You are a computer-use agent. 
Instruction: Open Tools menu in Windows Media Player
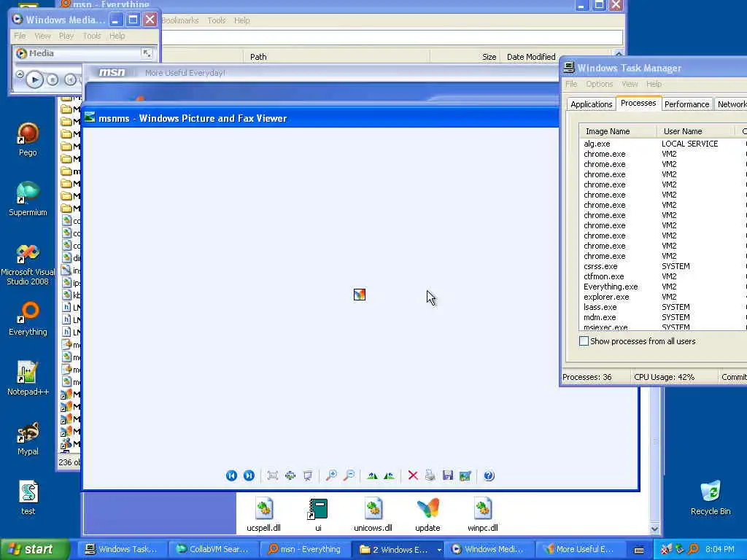(x=91, y=36)
